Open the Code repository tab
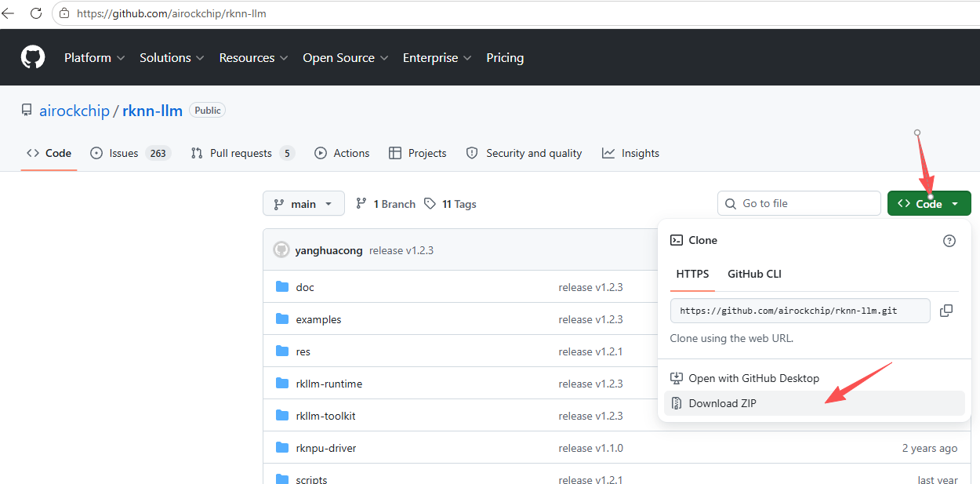 pos(49,153)
